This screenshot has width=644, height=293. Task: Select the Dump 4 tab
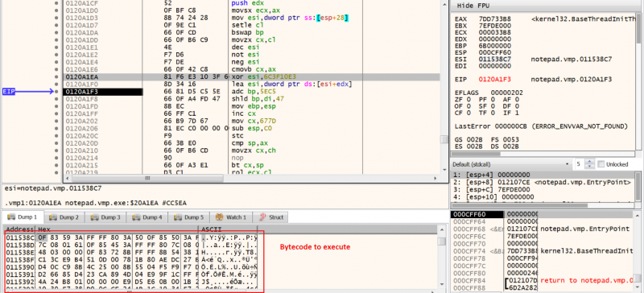pyautogui.click(x=148, y=217)
